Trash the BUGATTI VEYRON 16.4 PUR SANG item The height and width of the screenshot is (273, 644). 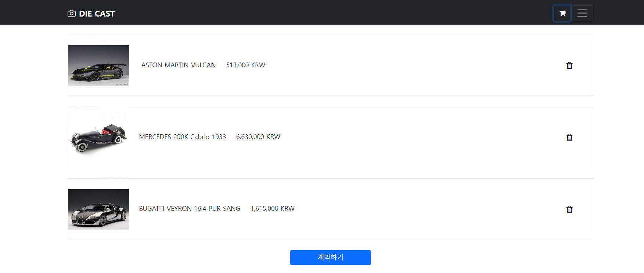tap(569, 209)
